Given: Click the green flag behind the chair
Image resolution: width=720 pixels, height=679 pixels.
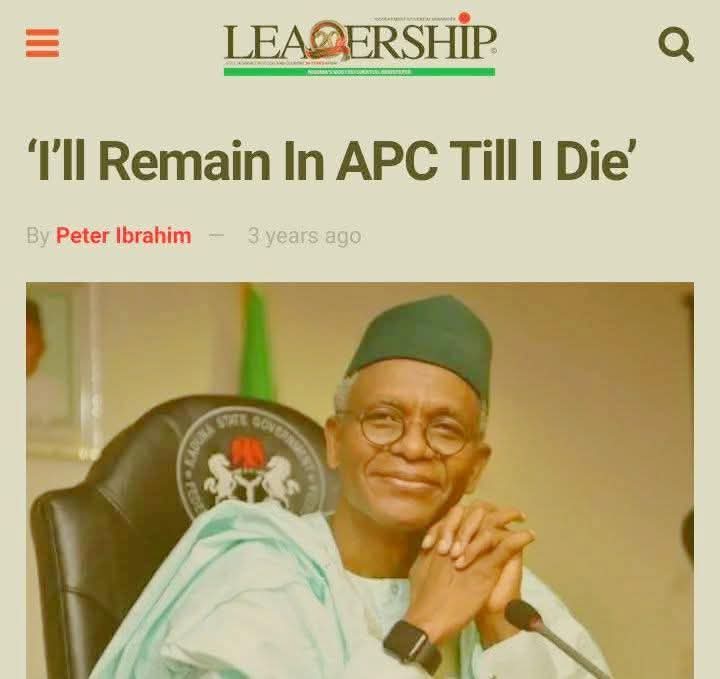Looking at the screenshot, I should (x=259, y=343).
